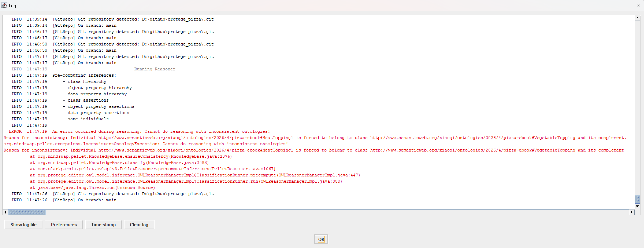Click horizontal scrollbar left arrow

click(x=5, y=212)
